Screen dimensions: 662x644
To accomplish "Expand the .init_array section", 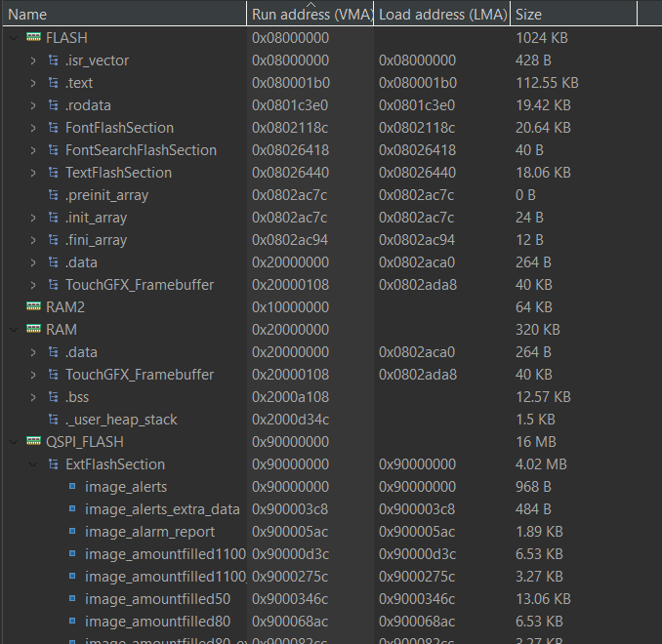I will click(33, 218).
